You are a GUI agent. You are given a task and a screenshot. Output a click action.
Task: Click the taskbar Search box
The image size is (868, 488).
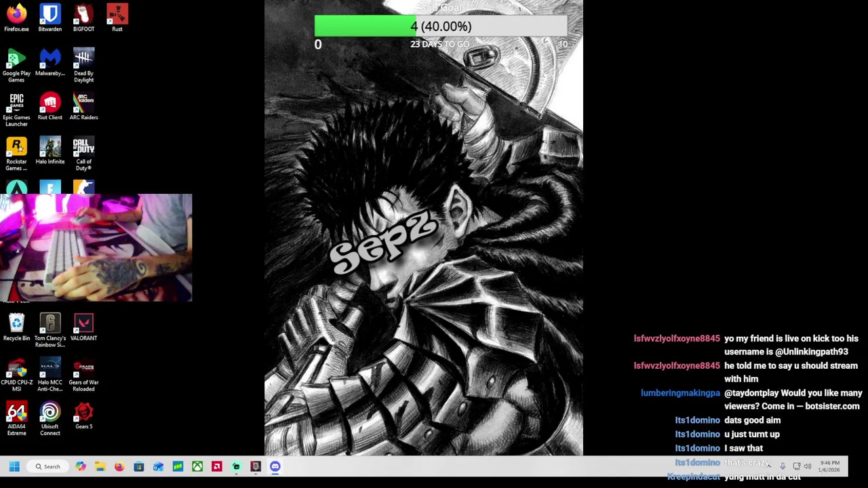(47, 466)
